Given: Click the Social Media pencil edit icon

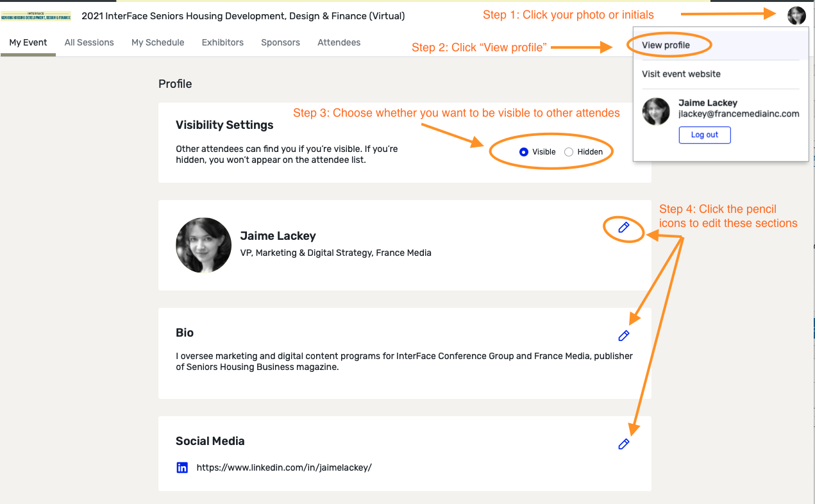Looking at the screenshot, I should point(624,444).
